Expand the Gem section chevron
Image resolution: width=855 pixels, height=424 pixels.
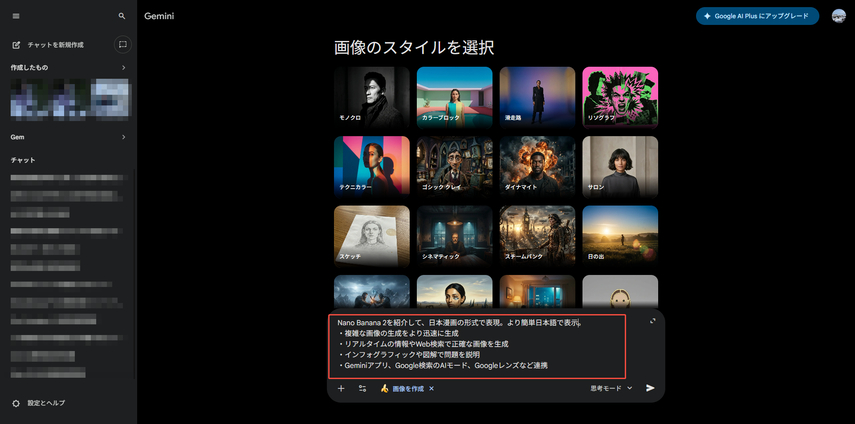[x=123, y=137]
